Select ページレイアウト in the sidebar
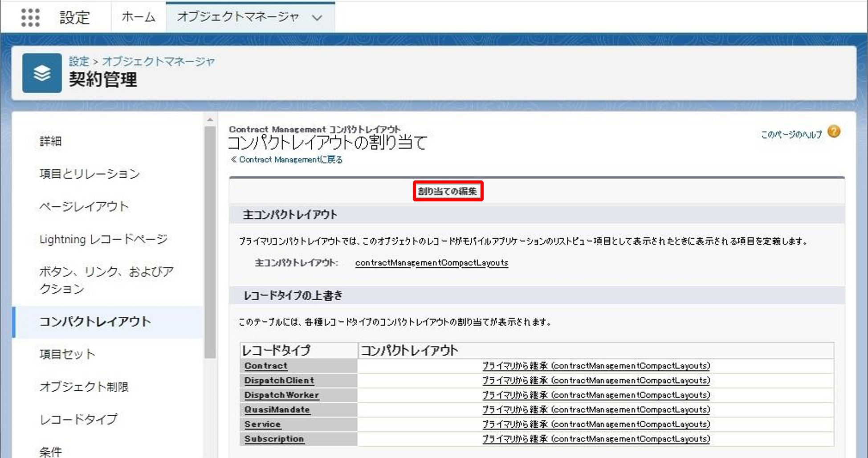Viewport: 868px width, 458px height. (x=84, y=206)
